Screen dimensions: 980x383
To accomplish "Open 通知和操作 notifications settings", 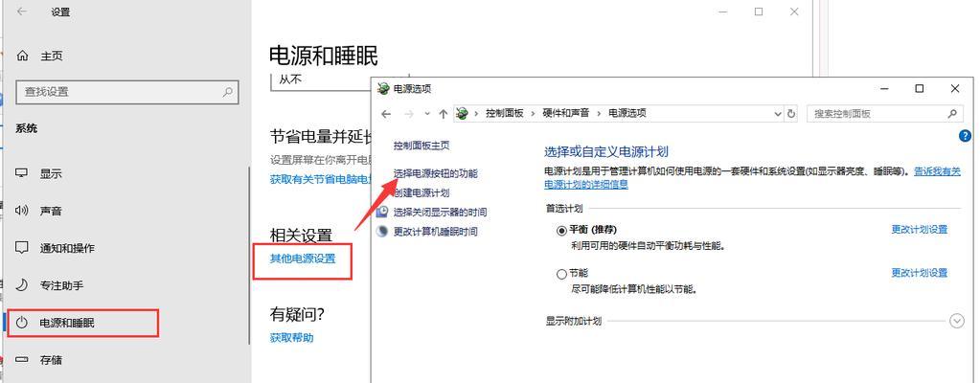I will coord(67,248).
